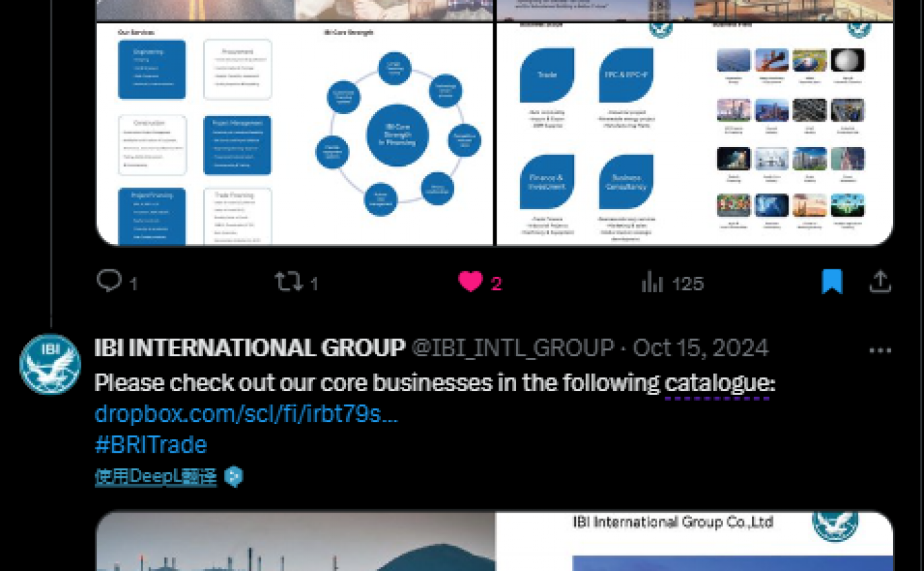View post analytics showing 125 views
924x571 pixels.
672,283
